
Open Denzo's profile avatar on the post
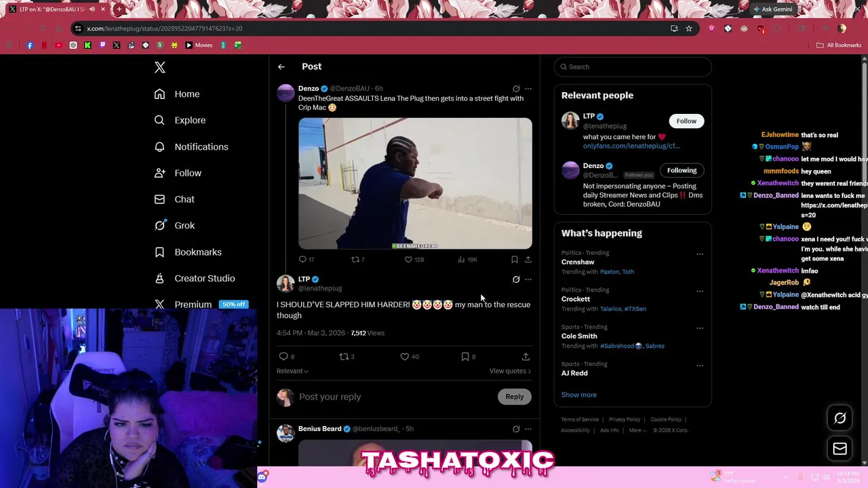coord(285,93)
